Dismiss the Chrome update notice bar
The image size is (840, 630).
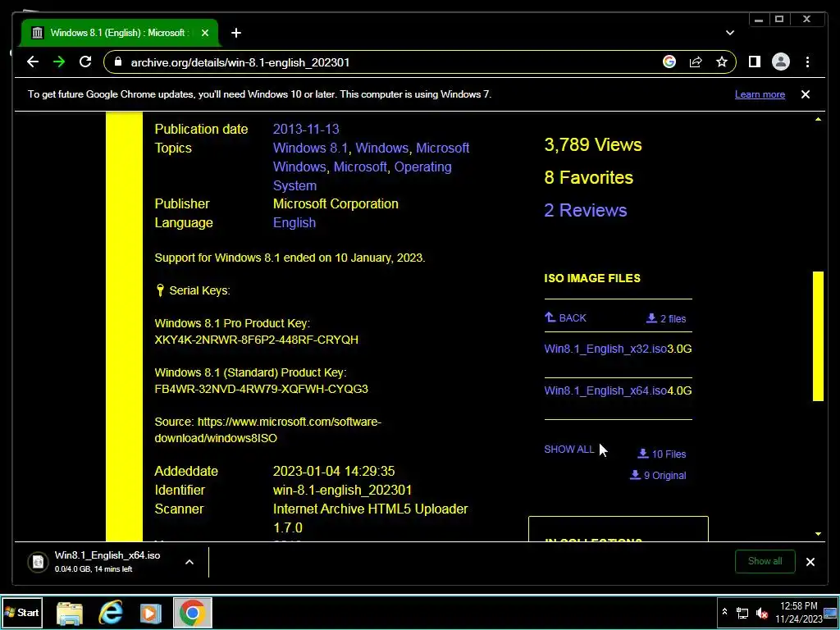(806, 94)
